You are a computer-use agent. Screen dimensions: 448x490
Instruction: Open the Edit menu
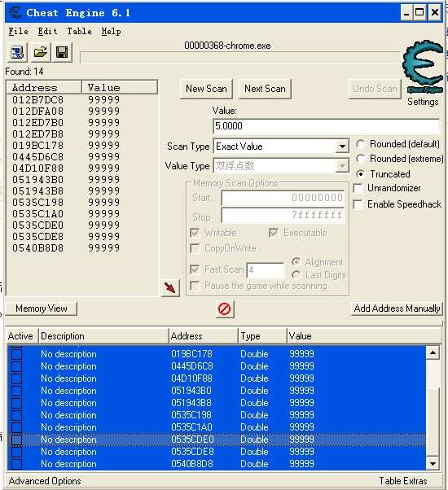point(47,31)
